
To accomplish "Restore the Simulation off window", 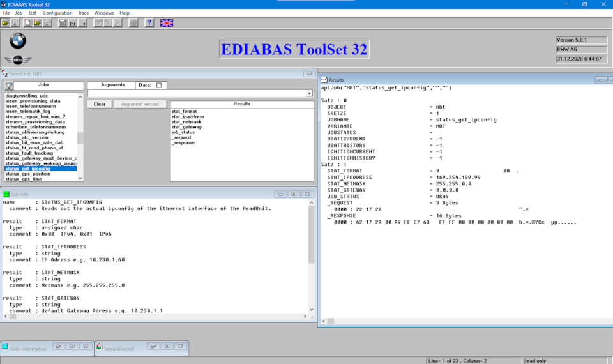I will click(153, 346).
